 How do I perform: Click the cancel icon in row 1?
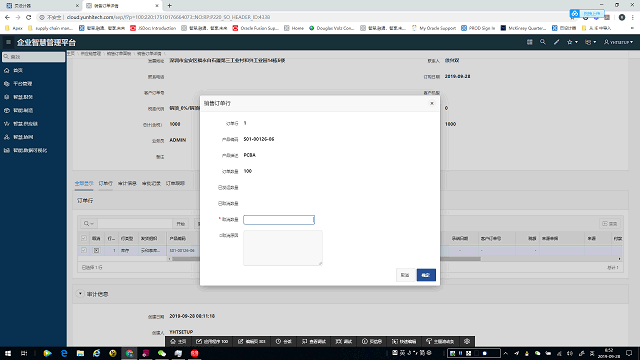(x=96, y=251)
